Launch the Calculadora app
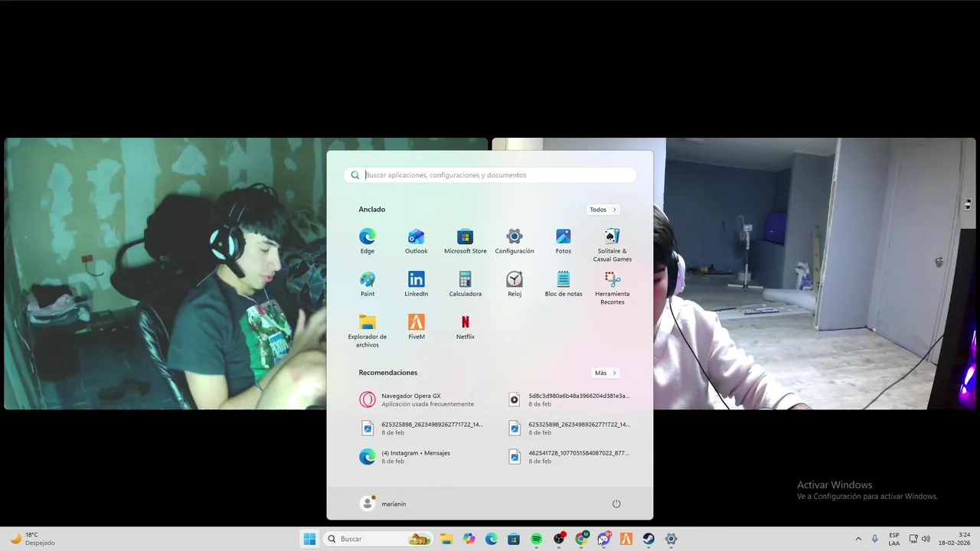980x551 pixels. click(x=465, y=283)
